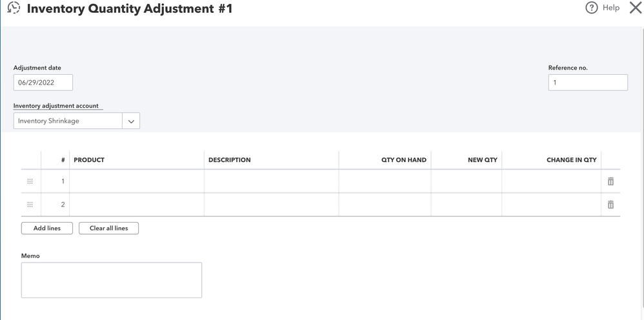Click inside the Memo text box
The width and height of the screenshot is (644, 320).
[111, 279]
